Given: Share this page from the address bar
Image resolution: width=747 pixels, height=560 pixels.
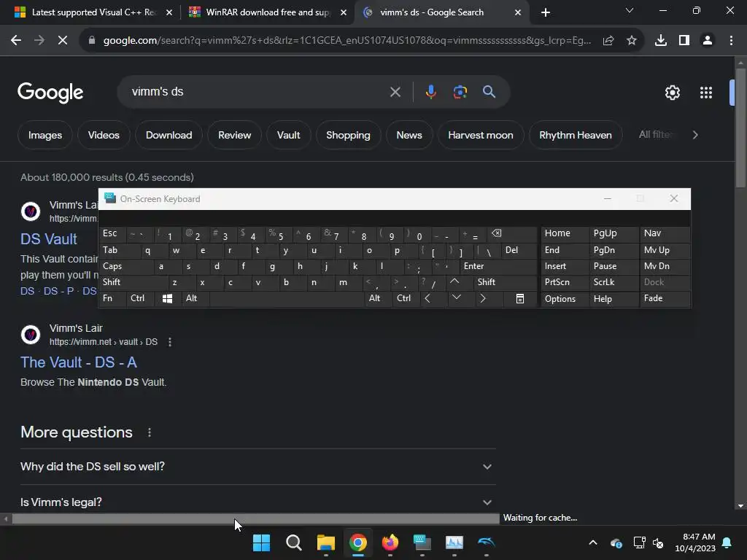Looking at the screenshot, I should click(x=608, y=41).
